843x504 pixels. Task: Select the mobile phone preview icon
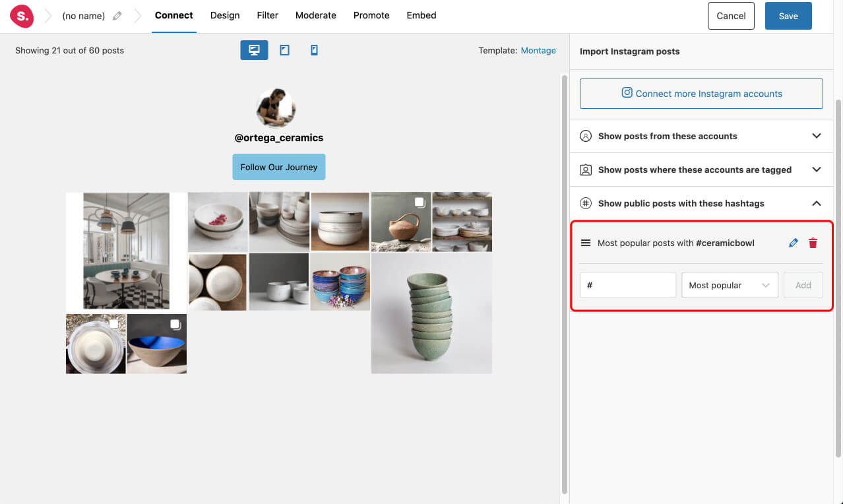click(314, 50)
